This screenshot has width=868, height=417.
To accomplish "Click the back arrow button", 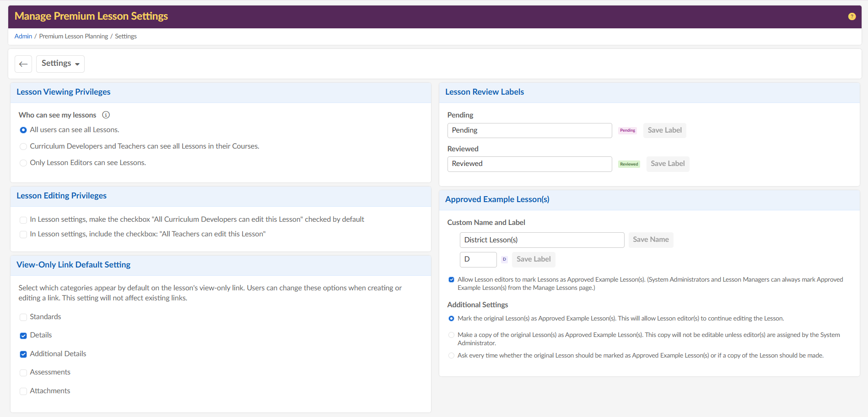I will tap(23, 64).
